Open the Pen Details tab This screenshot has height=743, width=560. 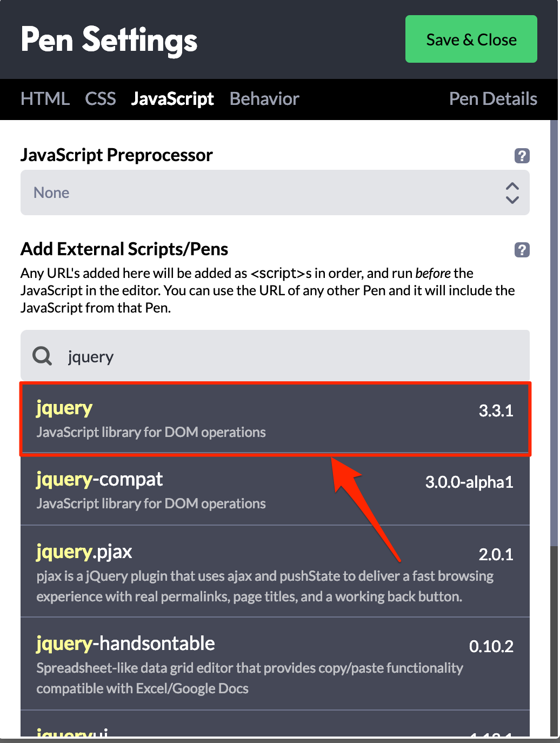coord(493,99)
